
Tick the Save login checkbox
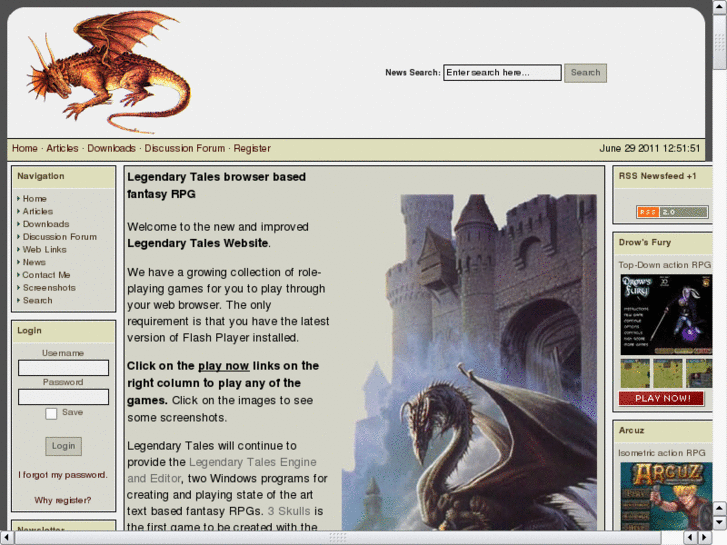[x=51, y=413]
